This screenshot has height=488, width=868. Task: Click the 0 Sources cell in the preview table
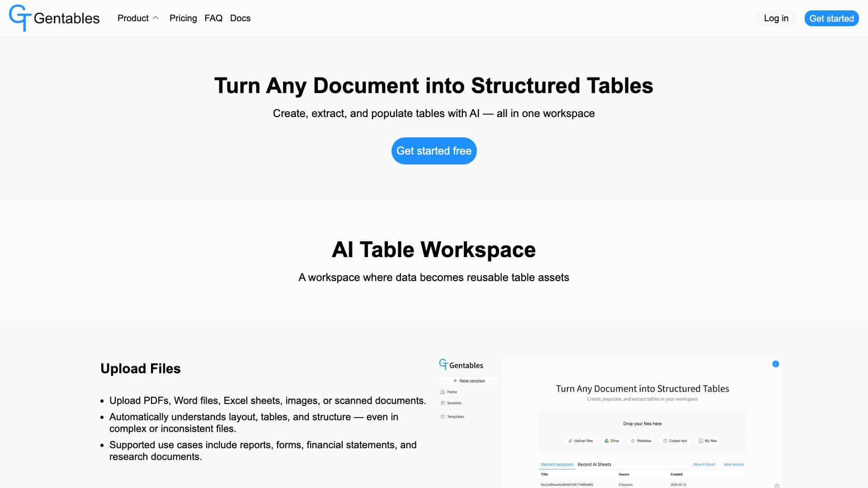pos(626,485)
